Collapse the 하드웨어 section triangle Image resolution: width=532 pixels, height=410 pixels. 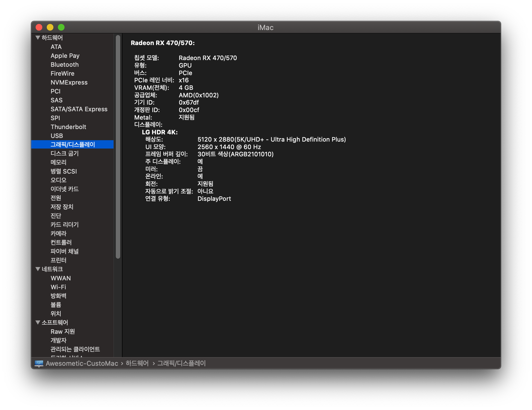[x=38, y=38]
